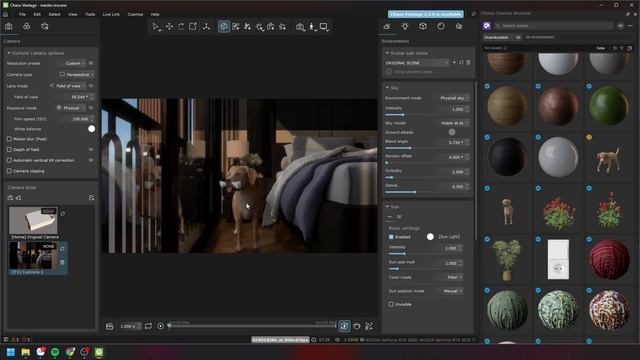The height and width of the screenshot is (360, 640).
Task: Open the Camera tab icon in left panel
Action: (x=9, y=27)
